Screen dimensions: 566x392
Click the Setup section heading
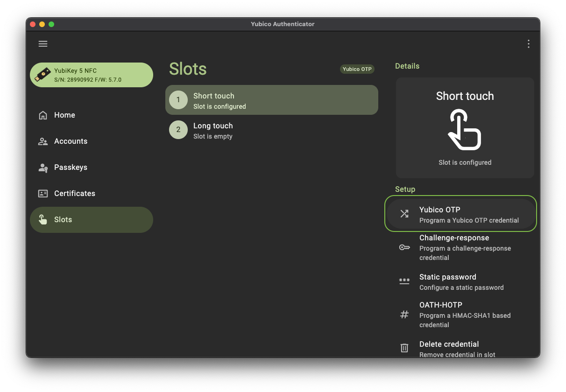405,189
